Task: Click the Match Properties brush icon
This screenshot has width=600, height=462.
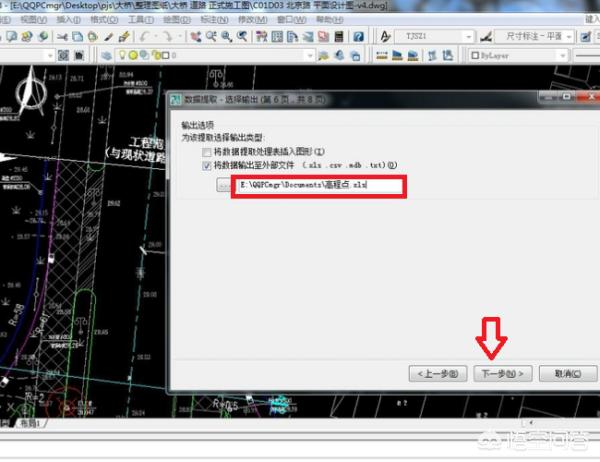Action: tap(124, 36)
